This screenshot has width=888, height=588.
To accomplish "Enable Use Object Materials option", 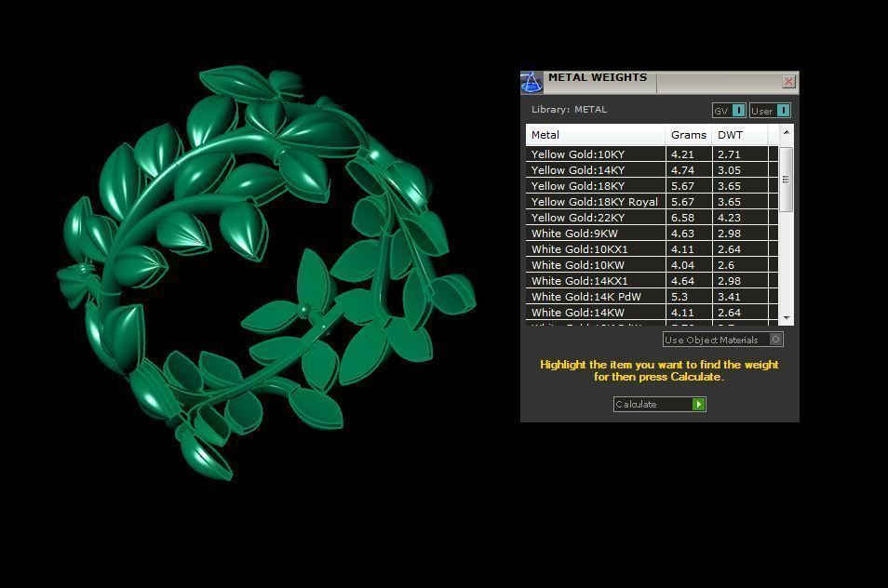I will coord(722,340).
